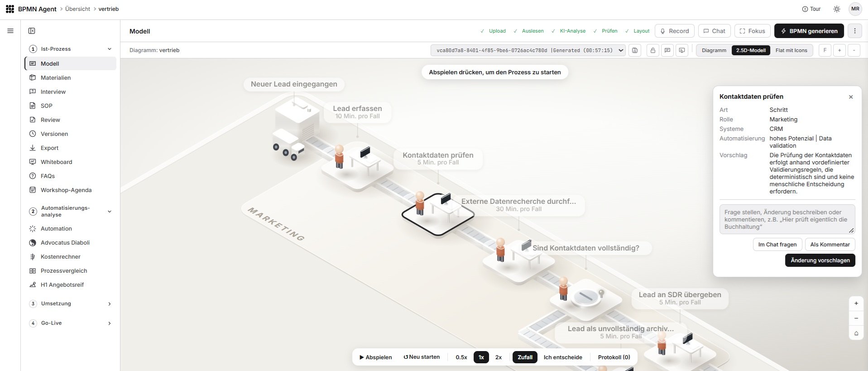Screen dimensions: 868x371
Task: Open Modell in sidebar
Action: pos(71,63)
